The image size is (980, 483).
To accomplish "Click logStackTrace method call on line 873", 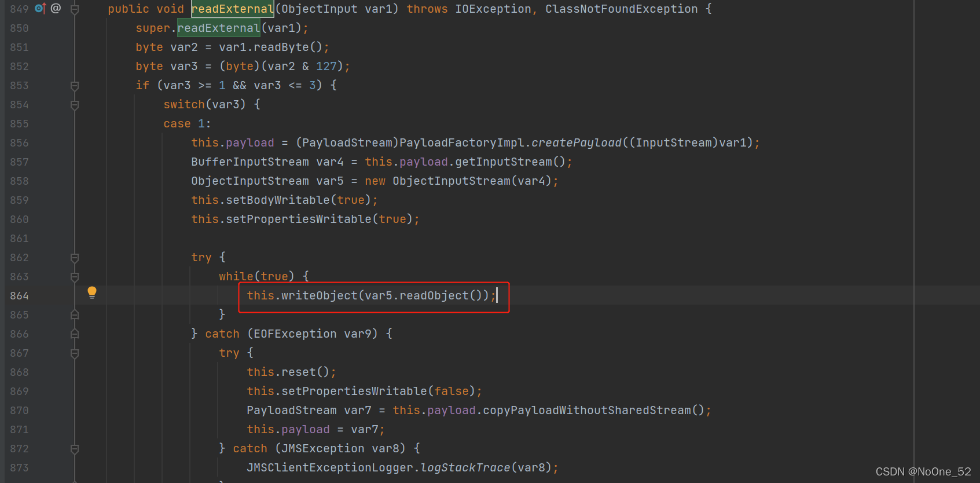I will (x=465, y=467).
